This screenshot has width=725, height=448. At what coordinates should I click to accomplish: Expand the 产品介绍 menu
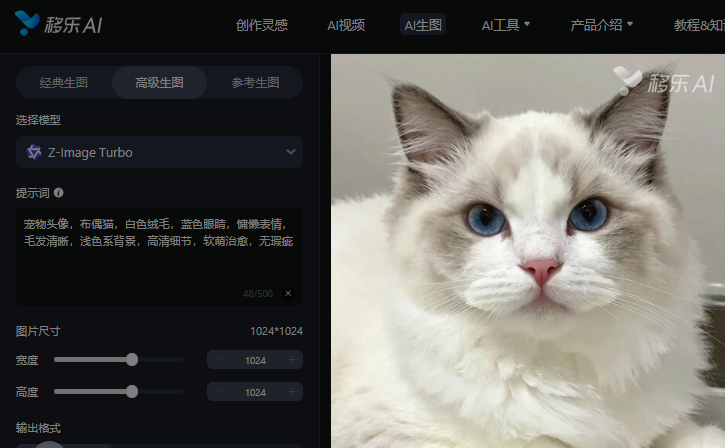[x=601, y=25]
